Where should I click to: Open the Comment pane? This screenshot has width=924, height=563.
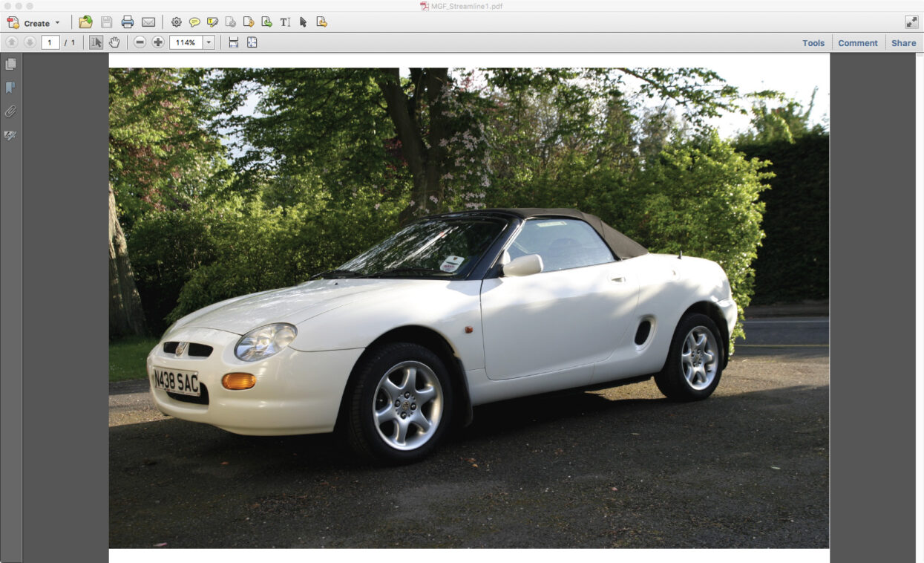click(857, 43)
